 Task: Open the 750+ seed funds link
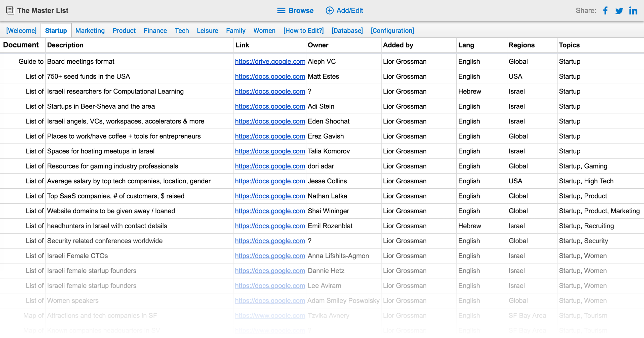(x=270, y=76)
